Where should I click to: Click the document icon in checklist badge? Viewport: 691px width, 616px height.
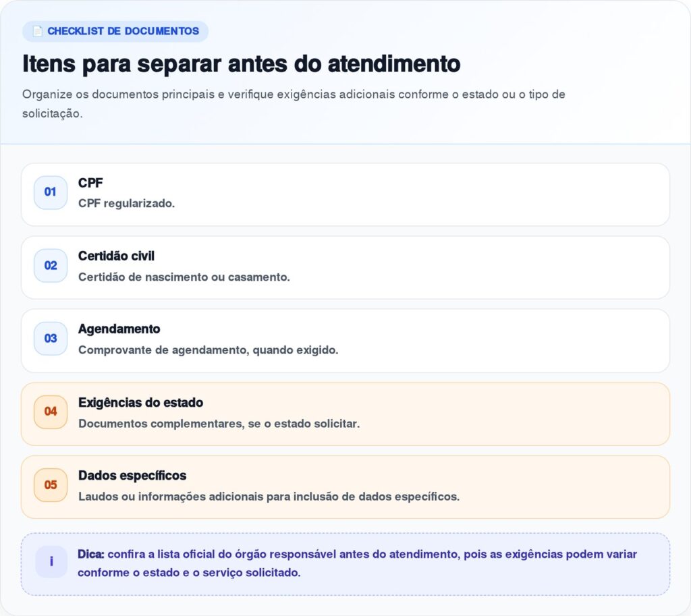tap(38, 31)
